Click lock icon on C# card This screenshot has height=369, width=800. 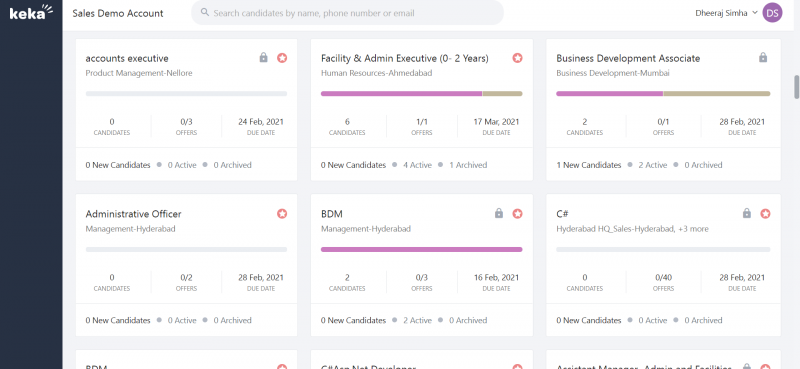[746, 213]
